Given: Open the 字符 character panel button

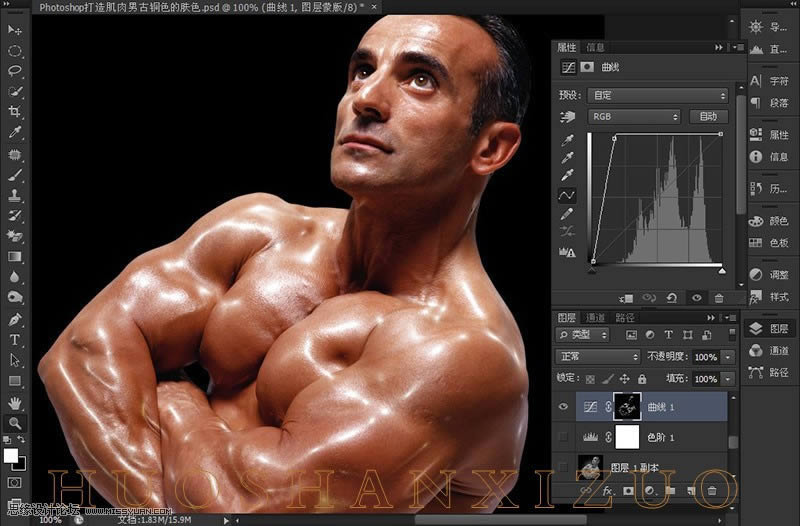Looking at the screenshot, I should point(770,80).
